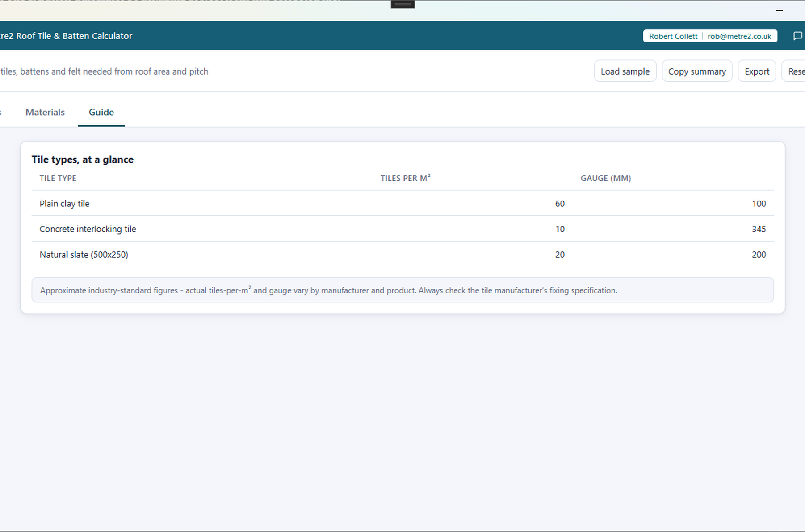Click the tiles, battens and felt subtitle
This screenshot has height=532, width=805.
tap(104, 71)
